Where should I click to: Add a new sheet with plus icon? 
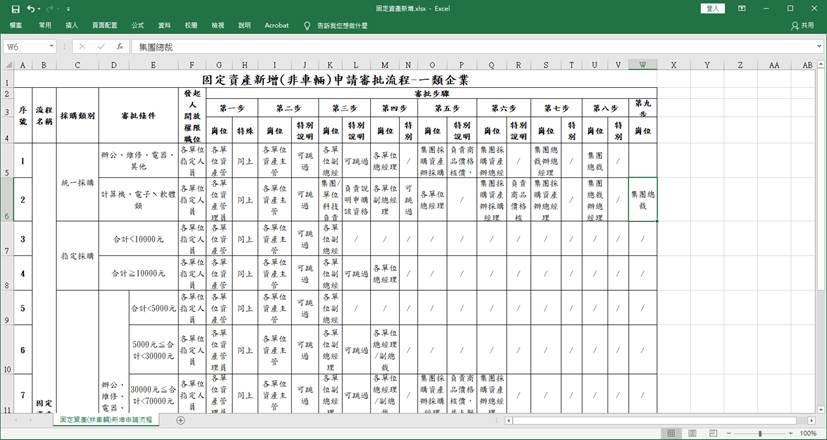[x=180, y=420]
